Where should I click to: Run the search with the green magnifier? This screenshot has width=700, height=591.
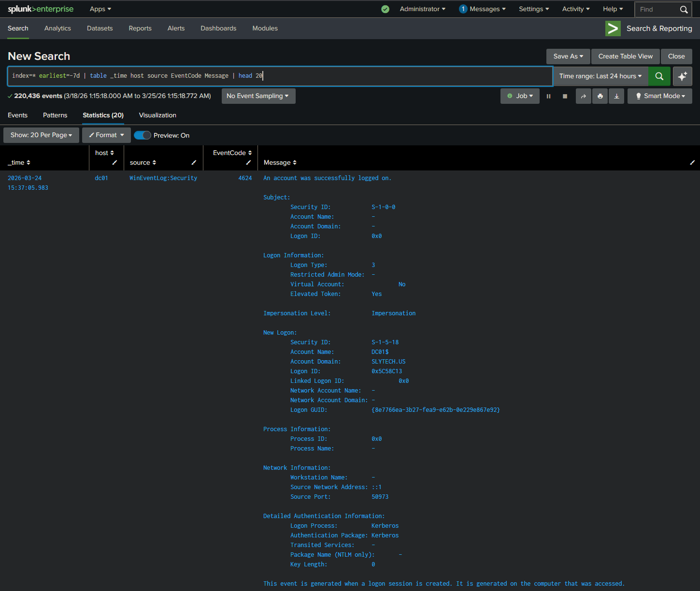click(659, 76)
